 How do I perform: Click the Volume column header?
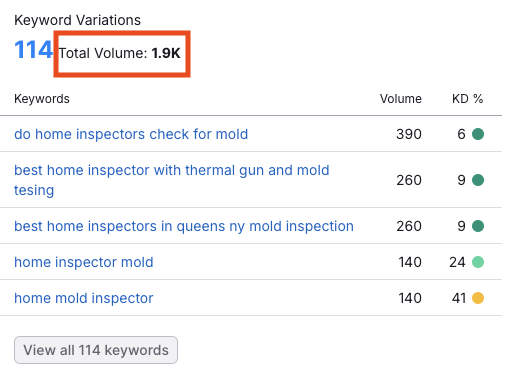pyautogui.click(x=401, y=99)
